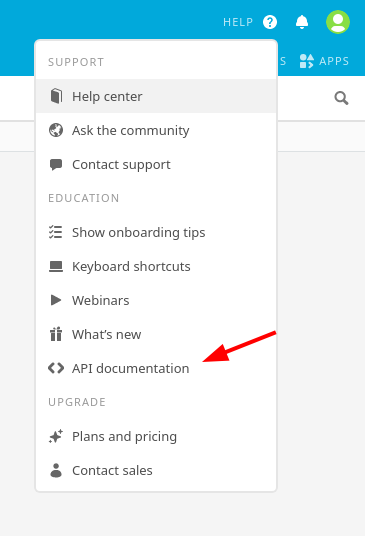Screen dimensions: 365x536
Task: Click the sparkle Plans and pricing icon
Action: (56, 436)
